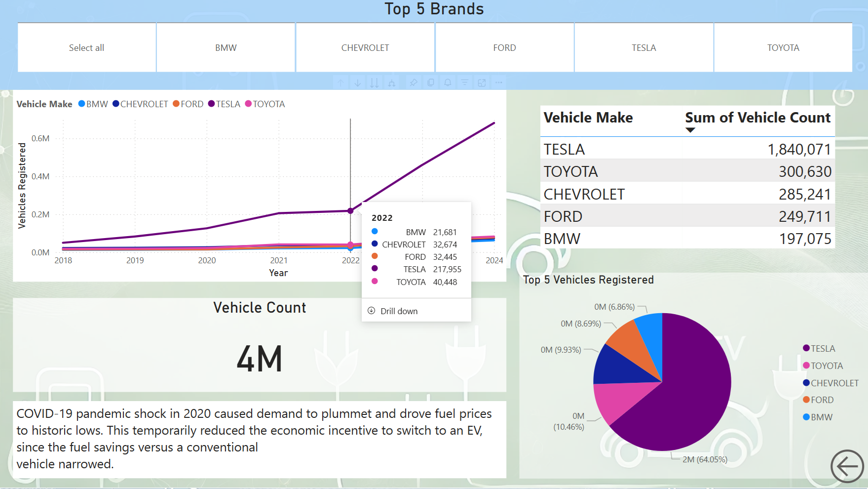This screenshot has width=868, height=489.
Task: Filter by TOYOTA slicer tile
Action: click(x=783, y=47)
